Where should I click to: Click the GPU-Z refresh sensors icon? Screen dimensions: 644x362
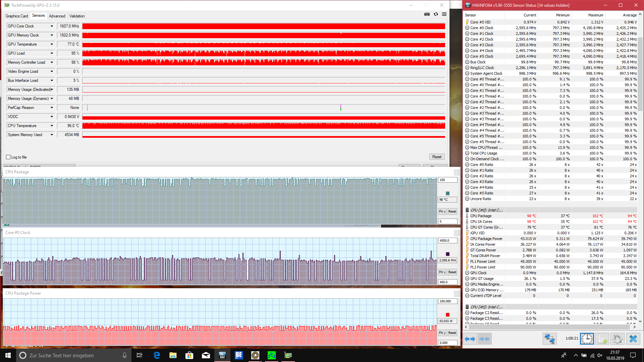tap(436, 14)
